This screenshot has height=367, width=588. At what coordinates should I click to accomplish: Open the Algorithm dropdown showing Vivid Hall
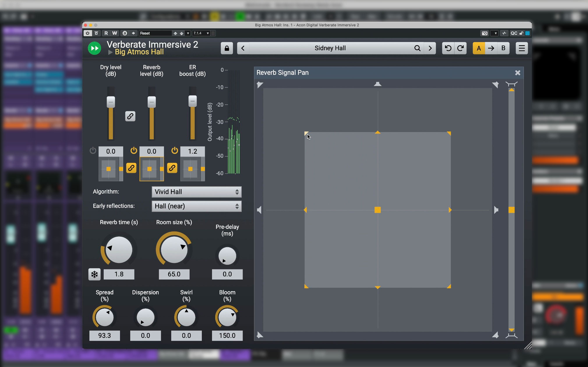[196, 192]
